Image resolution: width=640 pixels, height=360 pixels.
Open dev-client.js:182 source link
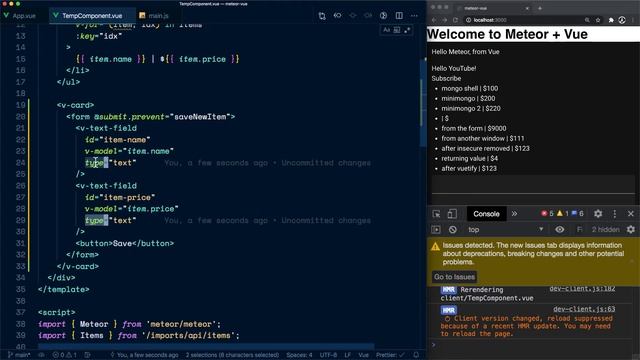pos(582,289)
